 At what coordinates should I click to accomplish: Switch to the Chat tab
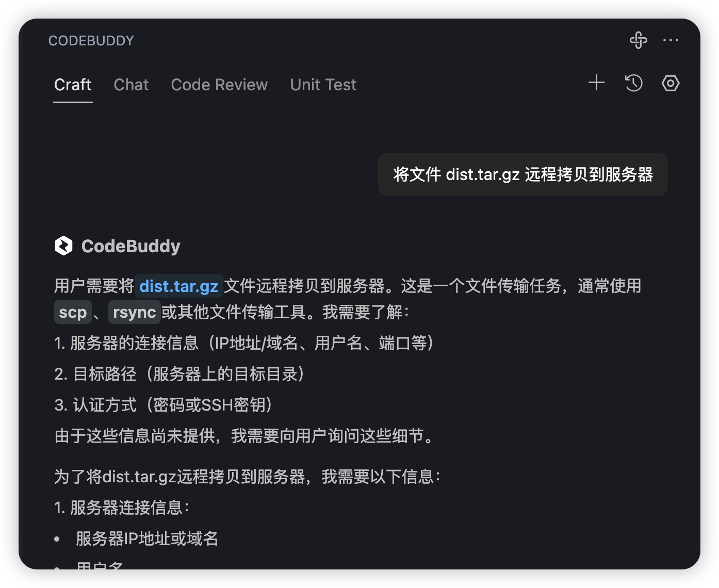click(131, 85)
